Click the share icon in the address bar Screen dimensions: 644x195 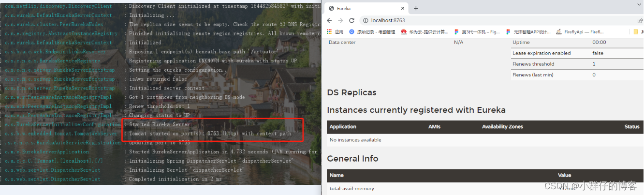tap(640, 20)
